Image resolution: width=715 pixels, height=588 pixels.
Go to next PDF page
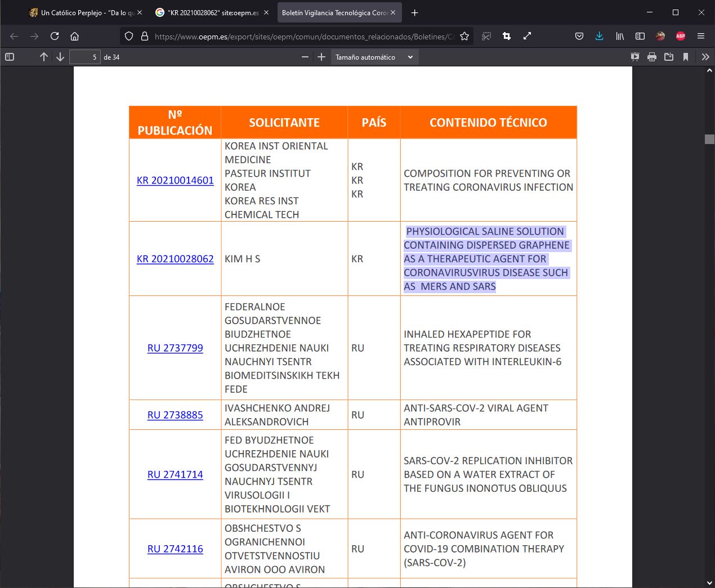pyautogui.click(x=60, y=57)
